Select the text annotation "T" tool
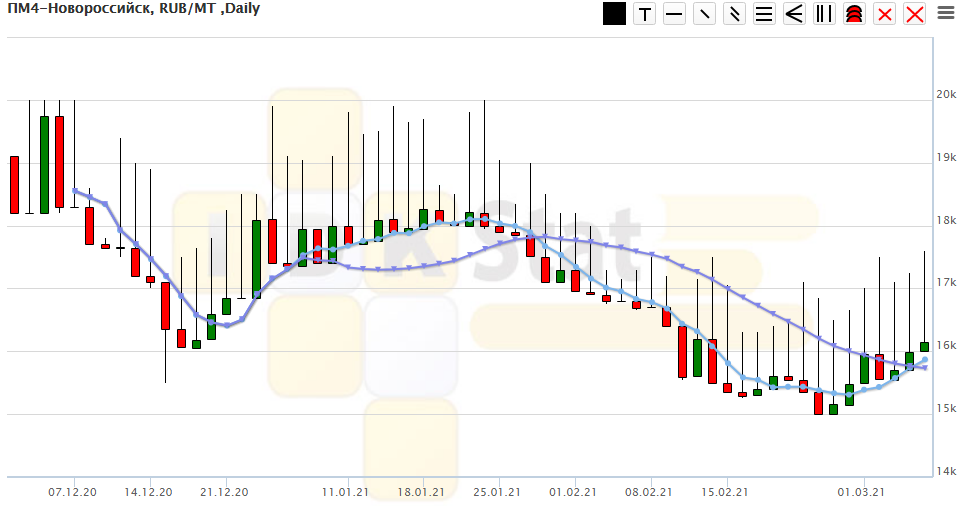 point(645,14)
